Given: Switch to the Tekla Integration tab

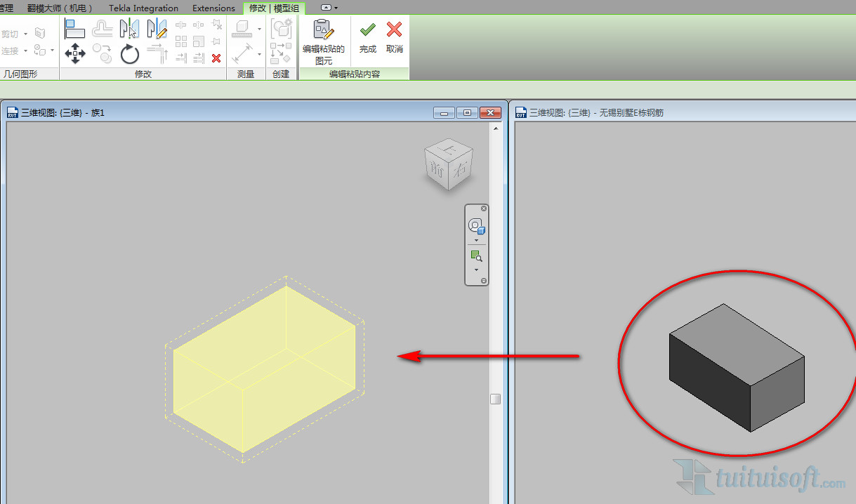Looking at the screenshot, I should [143, 8].
